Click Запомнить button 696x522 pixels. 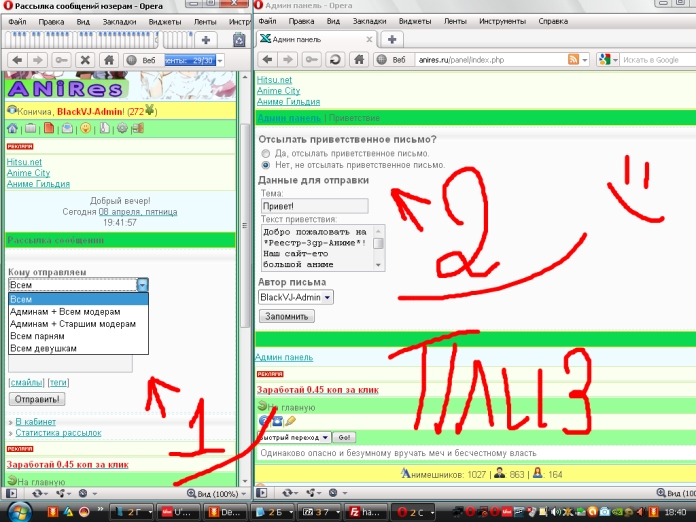click(287, 316)
